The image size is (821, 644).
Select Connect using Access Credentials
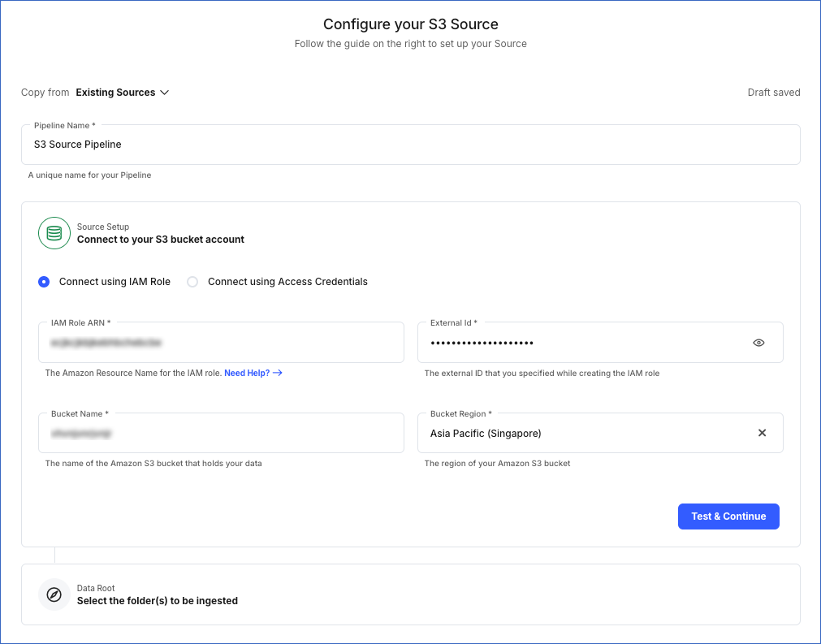click(192, 282)
